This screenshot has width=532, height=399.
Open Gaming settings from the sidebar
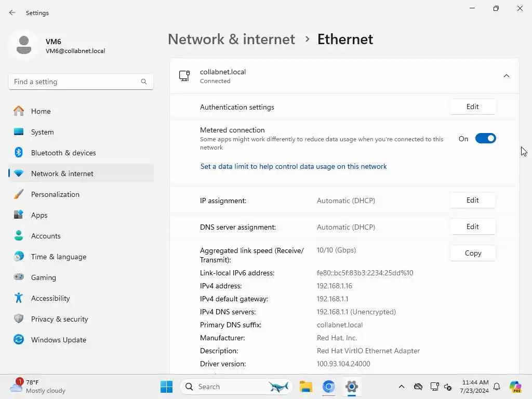tap(43, 277)
